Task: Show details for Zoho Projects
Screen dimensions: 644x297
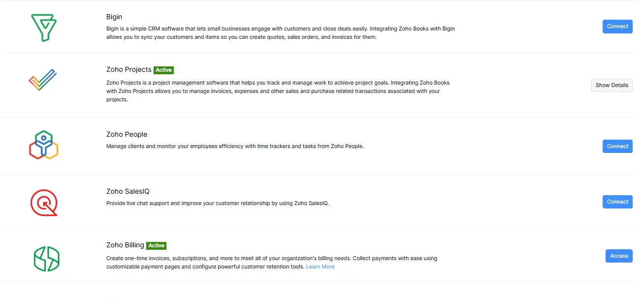Action: click(x=612, y=85)
